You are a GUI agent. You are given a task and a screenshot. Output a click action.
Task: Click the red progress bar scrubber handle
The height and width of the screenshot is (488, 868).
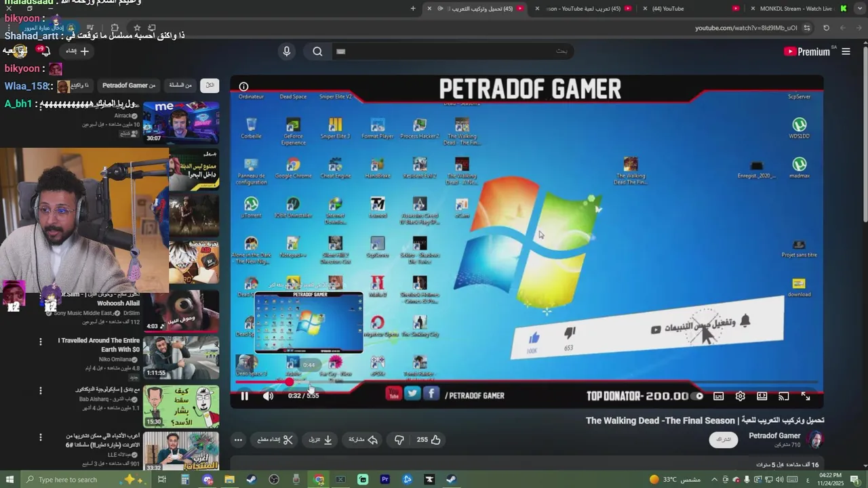290,382
